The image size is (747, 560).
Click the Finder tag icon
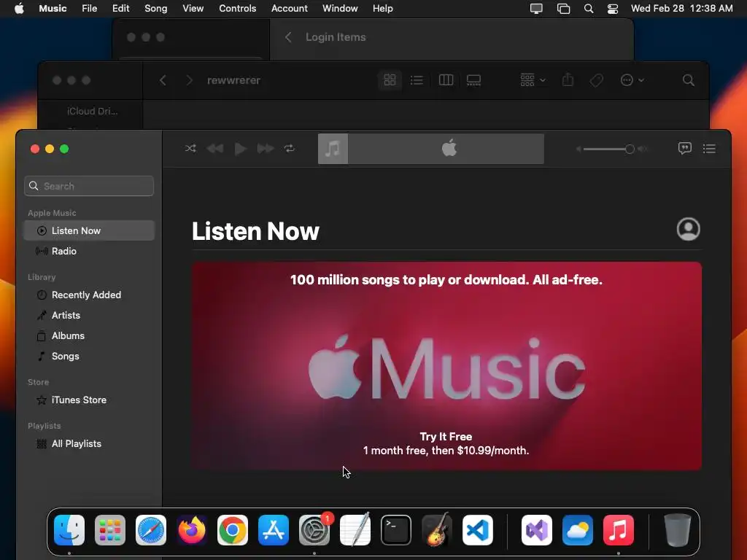tap(596, 80)
